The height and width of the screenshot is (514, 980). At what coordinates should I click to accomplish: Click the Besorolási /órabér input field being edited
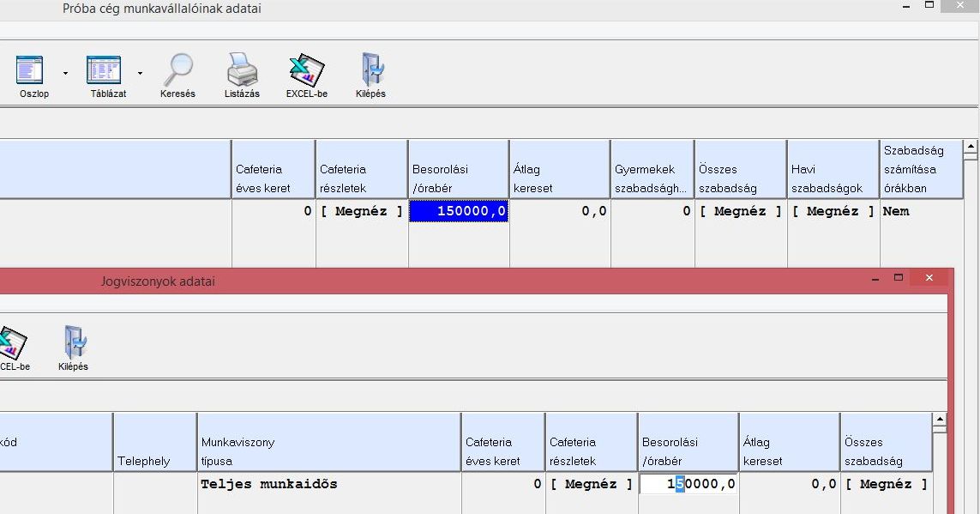click(688, 484)
